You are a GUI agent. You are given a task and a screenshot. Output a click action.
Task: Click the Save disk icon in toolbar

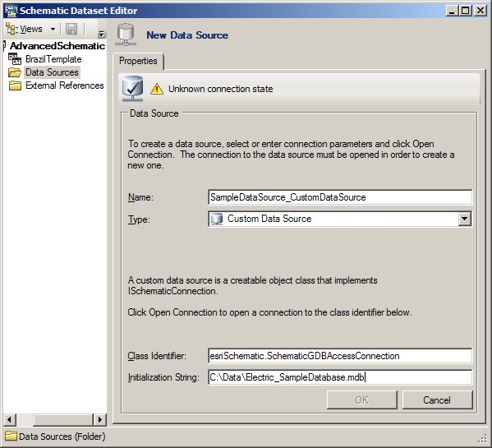71,30
